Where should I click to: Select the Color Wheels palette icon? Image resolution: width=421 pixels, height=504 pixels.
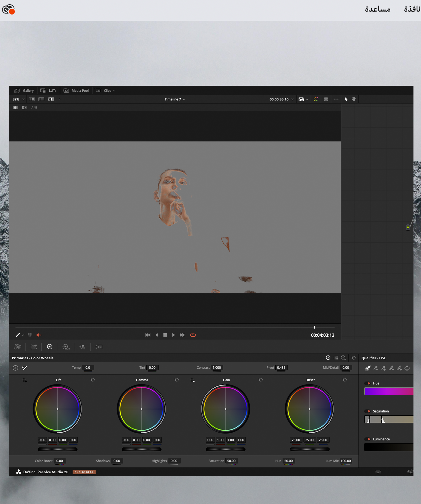[x=50, y=347]
